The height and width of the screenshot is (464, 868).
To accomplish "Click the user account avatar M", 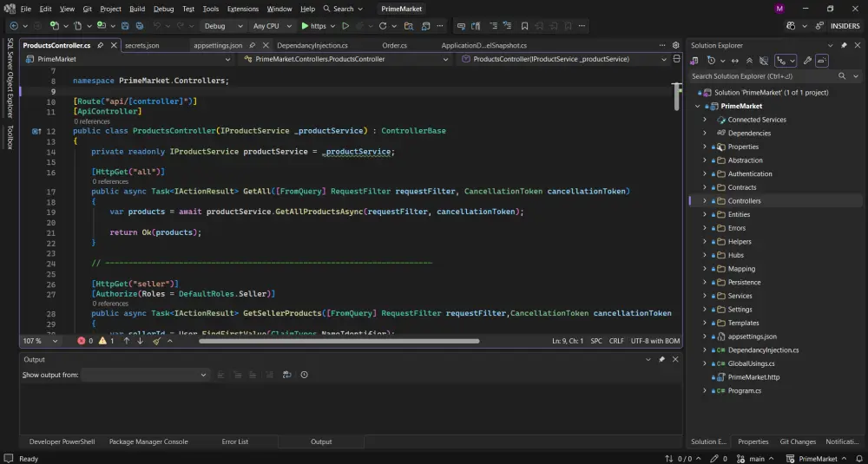I will tap(780, 9).
